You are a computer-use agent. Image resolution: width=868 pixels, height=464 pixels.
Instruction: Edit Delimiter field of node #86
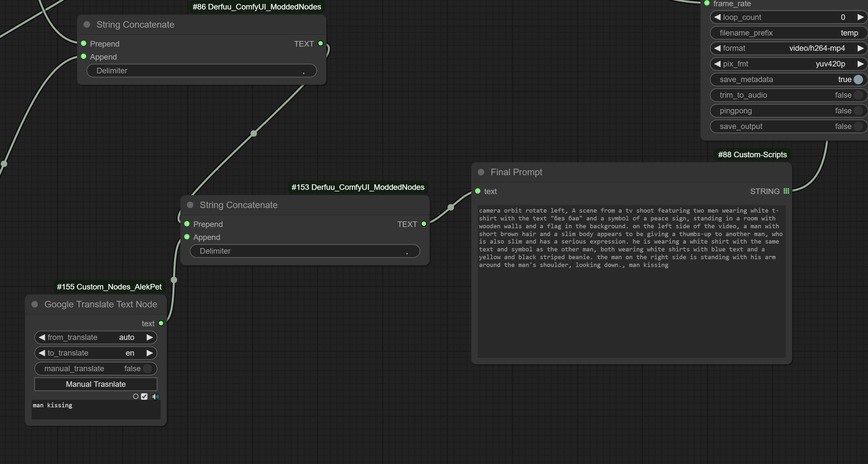click(201, 70)
